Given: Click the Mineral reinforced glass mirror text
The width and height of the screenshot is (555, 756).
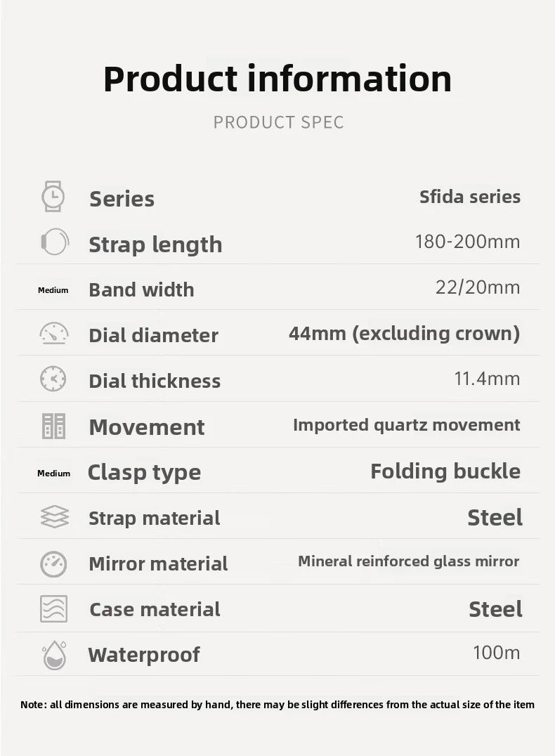Looking at the screenshot, I should click(408, 561).
